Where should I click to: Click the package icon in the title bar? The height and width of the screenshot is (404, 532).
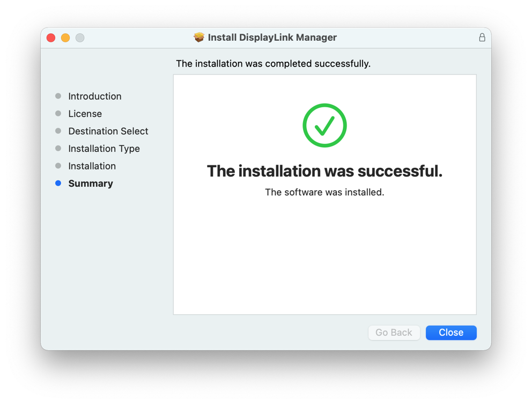198,38
